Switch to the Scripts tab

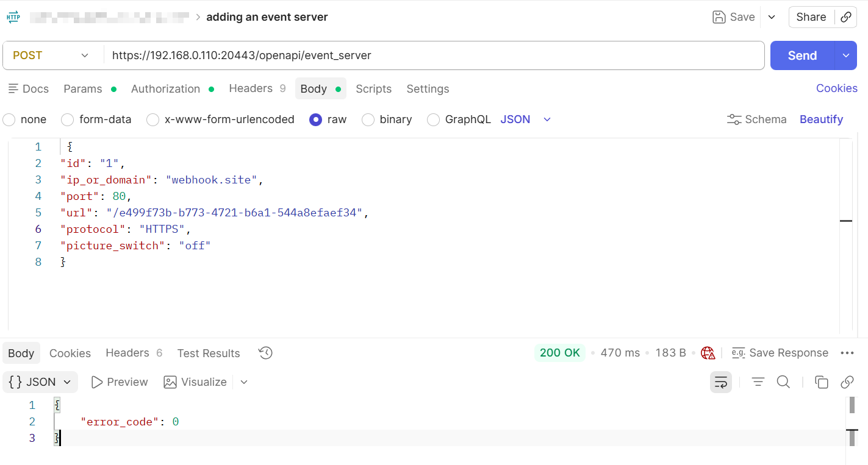tap(374, 89)
